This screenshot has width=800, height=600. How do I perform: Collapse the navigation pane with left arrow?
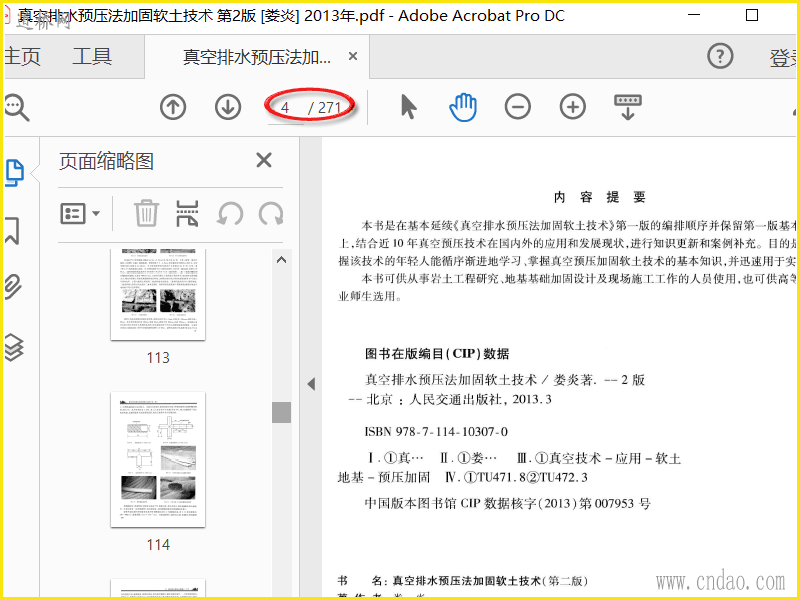tap(311, 384)
